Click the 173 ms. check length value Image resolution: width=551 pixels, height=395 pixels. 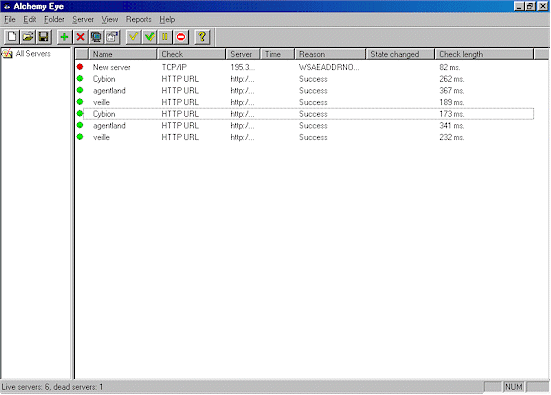pos(452,114)
